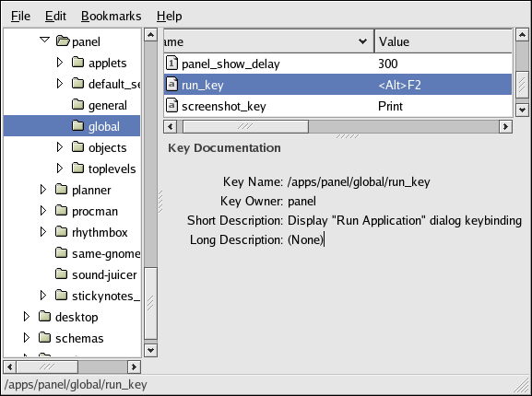The image size is (532, 396).
Task: Expand the objects folder triangle
Action: point(60,147)
